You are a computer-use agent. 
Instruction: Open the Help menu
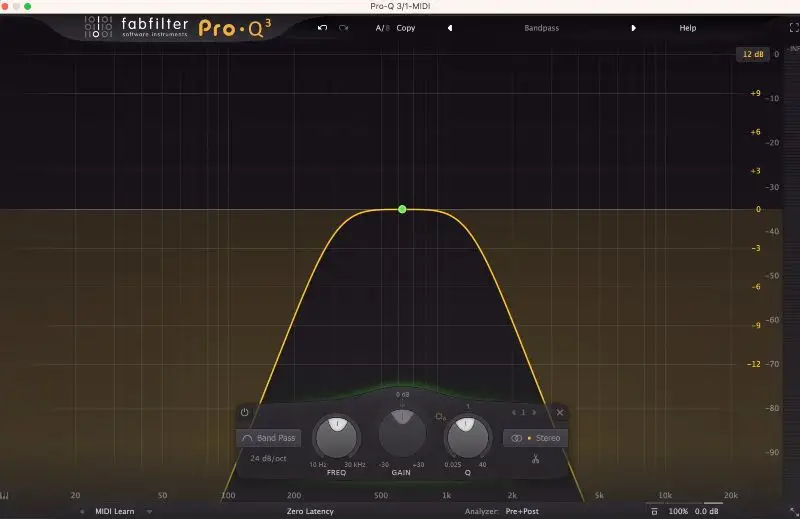[687, 28]
